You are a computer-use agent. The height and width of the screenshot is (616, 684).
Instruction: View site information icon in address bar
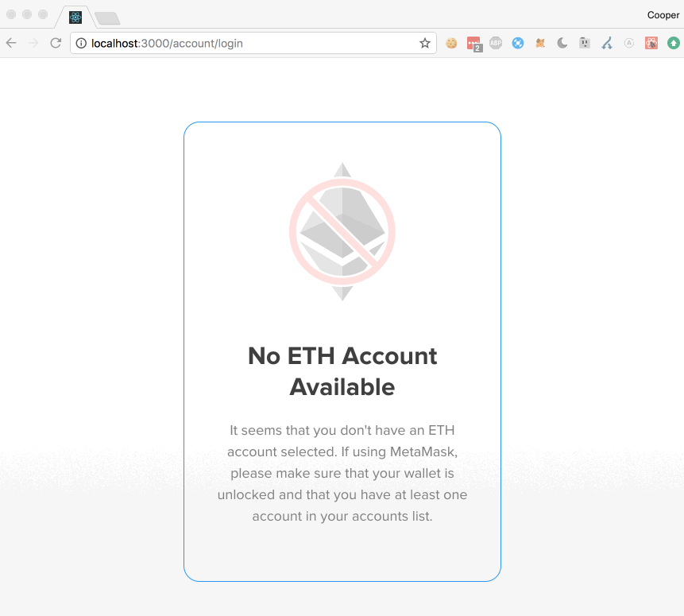tap(81, 43)
